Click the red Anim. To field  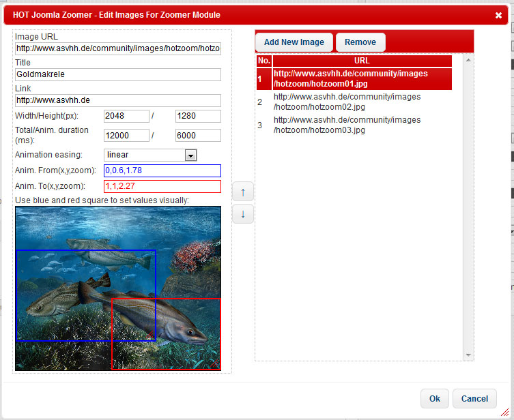(x=162, y=186)
